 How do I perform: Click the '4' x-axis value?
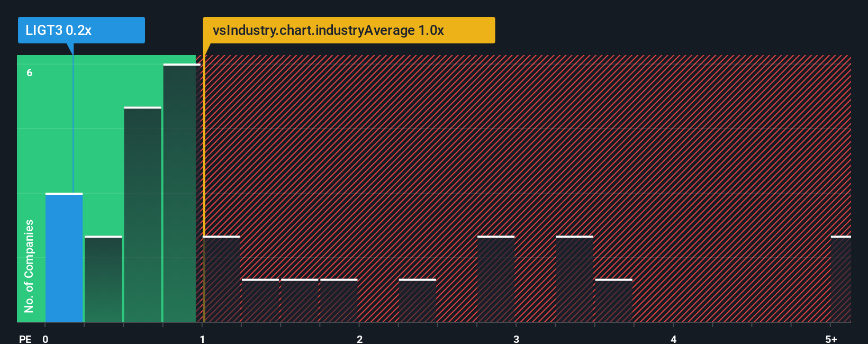pyautogui.click(x=673, y=339)
